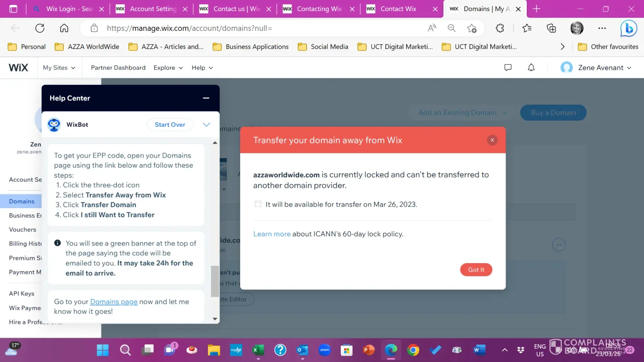
Task: Click the Buy a Domain button
Action: (553, 113)
